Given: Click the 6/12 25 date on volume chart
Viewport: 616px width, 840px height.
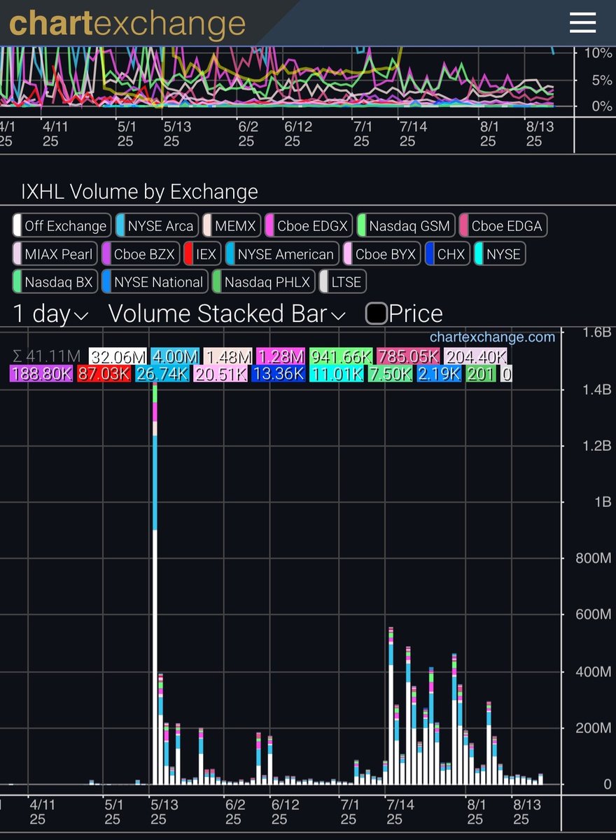Looking at the screenshot, I should coord(284,812).
